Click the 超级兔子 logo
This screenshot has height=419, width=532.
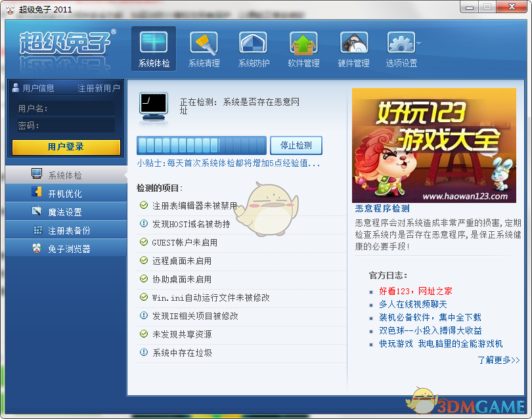pyautogui.click(x=67, y=43)
